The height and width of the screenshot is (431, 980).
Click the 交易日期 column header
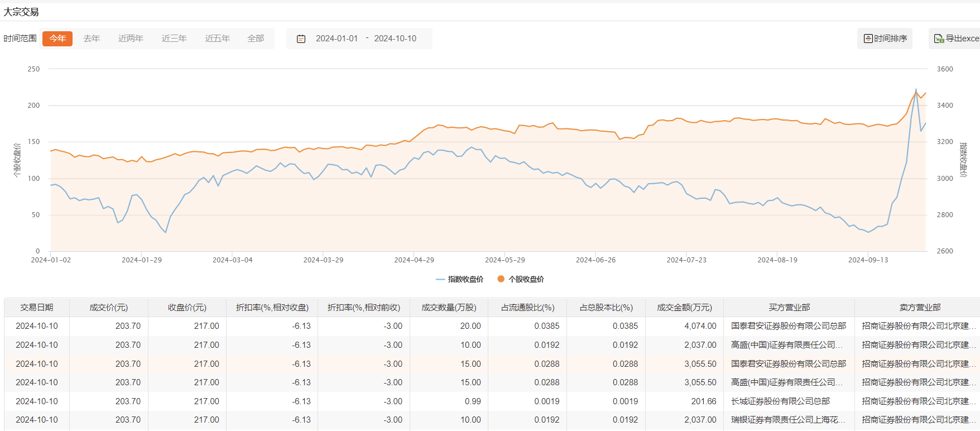point(37,308)
